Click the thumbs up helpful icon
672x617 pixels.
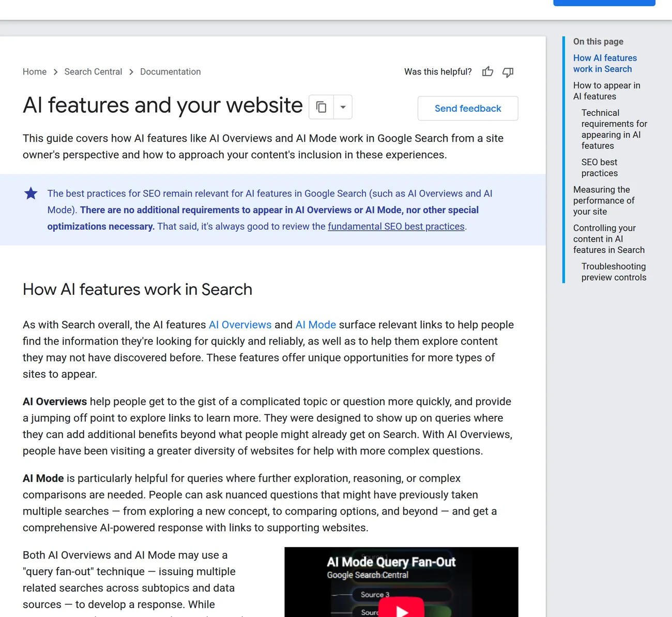(x=487, y=72)
